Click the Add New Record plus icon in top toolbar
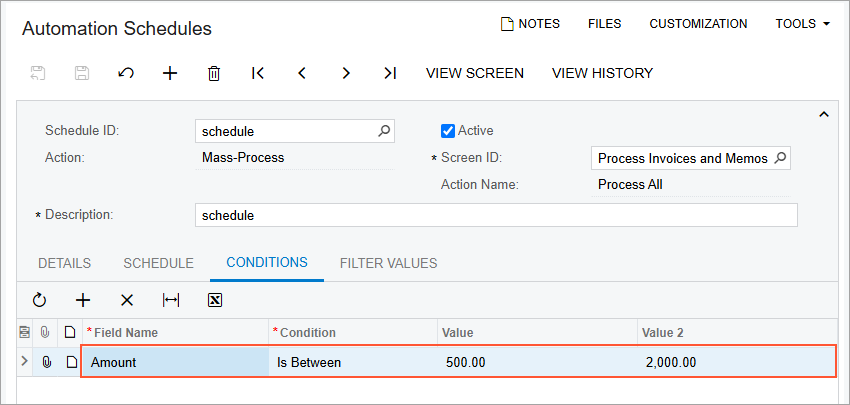Screen dimensions: 850x405 [x=170, y=73]
